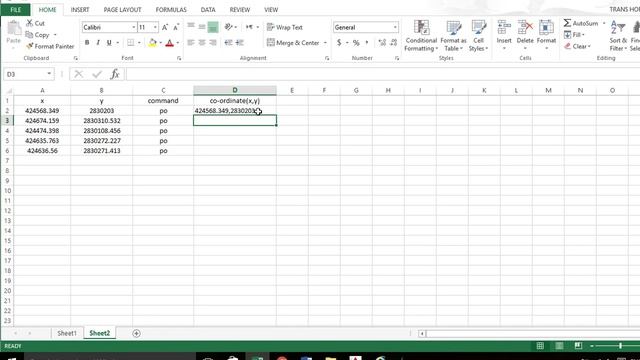Open Font Color dropdown arrow
The height and width of the screenshot is (360, 640).
(178, 42)
